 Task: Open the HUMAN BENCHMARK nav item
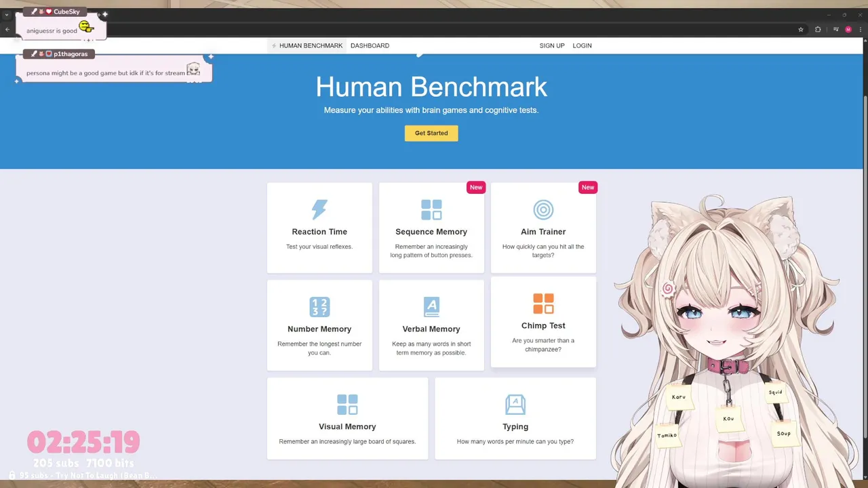point(307,45)
